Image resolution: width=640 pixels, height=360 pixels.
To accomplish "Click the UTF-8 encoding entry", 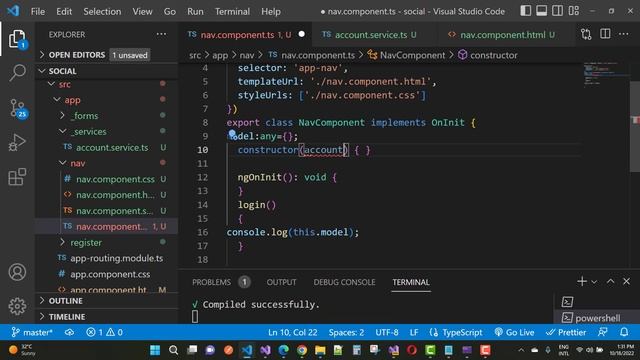I will [387, 333].
